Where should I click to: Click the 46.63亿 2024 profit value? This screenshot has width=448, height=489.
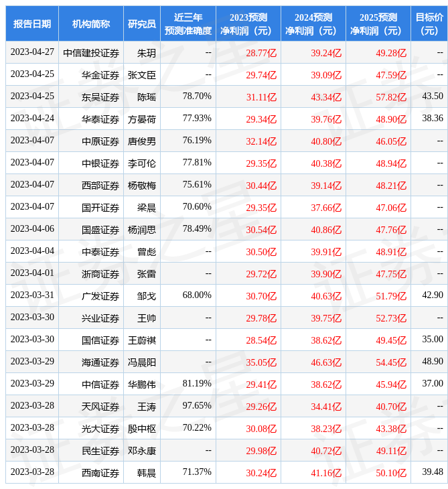pos(326,362)
